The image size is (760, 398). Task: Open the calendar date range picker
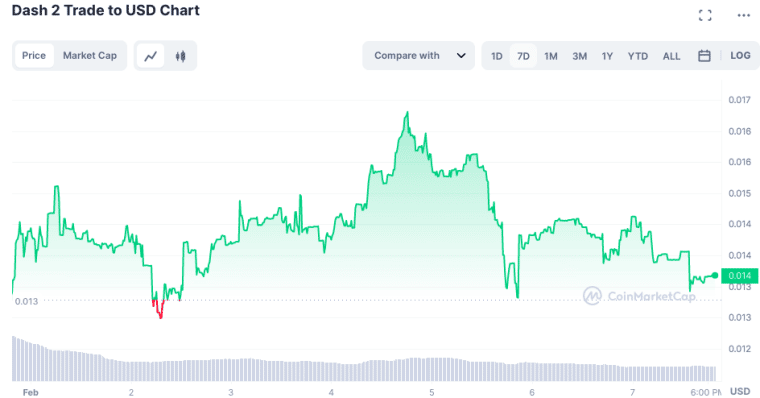[704, 56]
